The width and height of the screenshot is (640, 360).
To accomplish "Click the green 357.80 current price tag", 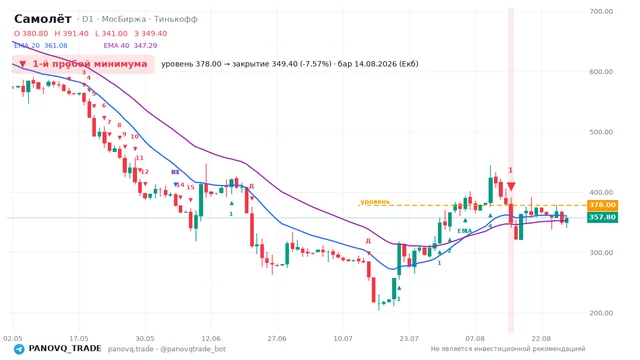I will (602, 217).
